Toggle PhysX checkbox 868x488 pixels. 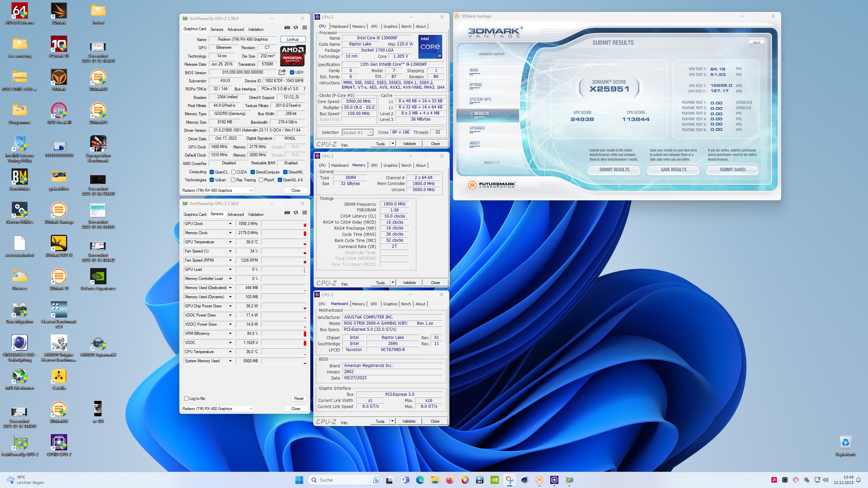(261, 180)
